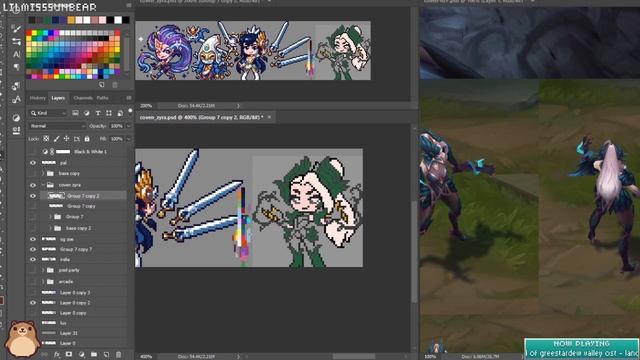Delete swatch with the Swatches trash icon
The height and width of the screenshot is (360, 640).
115,85
